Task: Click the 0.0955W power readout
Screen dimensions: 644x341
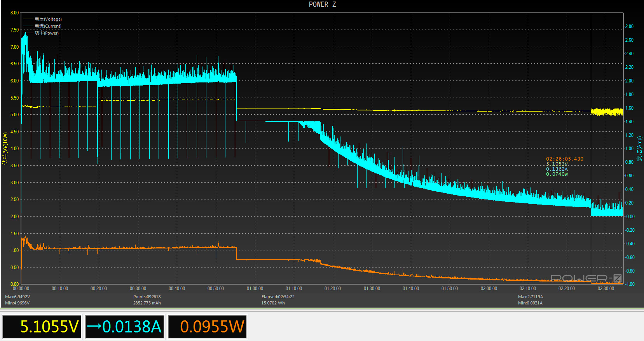Action: tap(212, 327)
